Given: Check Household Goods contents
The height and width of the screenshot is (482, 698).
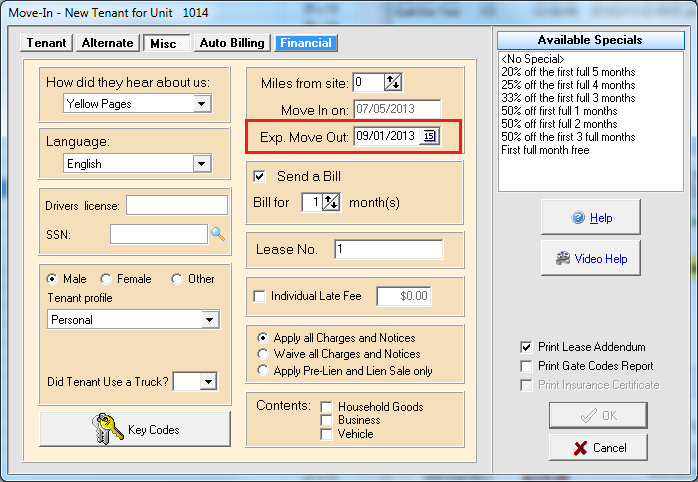Looking at the screenshot, I should pos(326,407).
